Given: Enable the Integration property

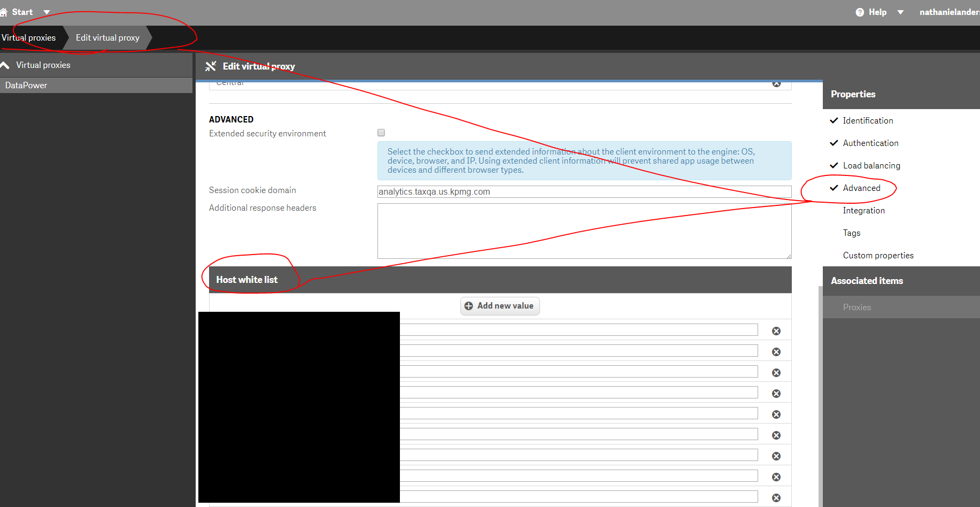Looking at the screenshot, I should click(x=863, y=211).
